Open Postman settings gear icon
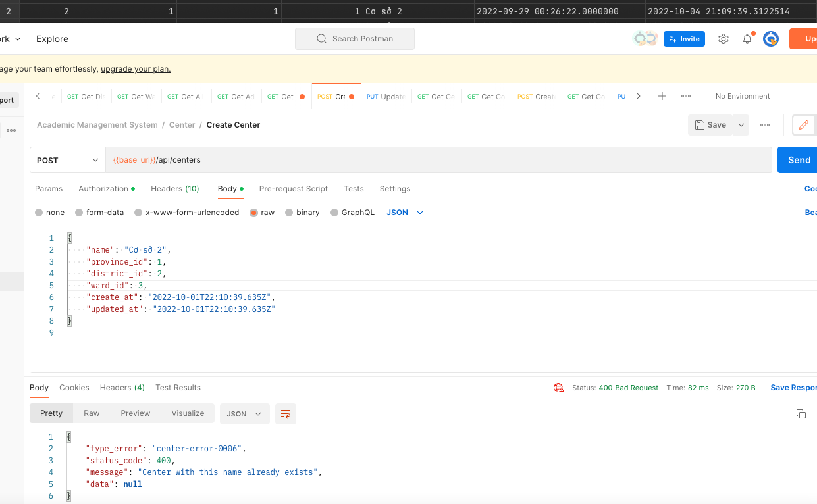The width and height of the screenshot is (817, 504). (x=723, y=39)
